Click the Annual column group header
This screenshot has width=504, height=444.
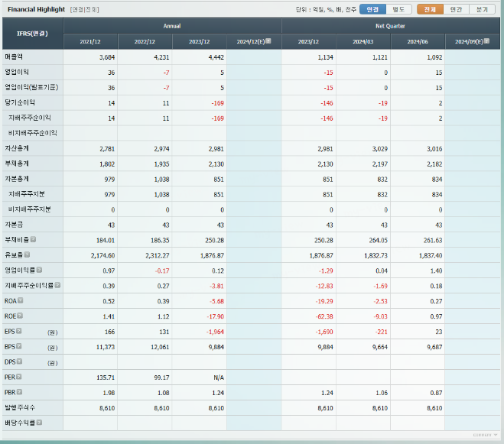172,26
